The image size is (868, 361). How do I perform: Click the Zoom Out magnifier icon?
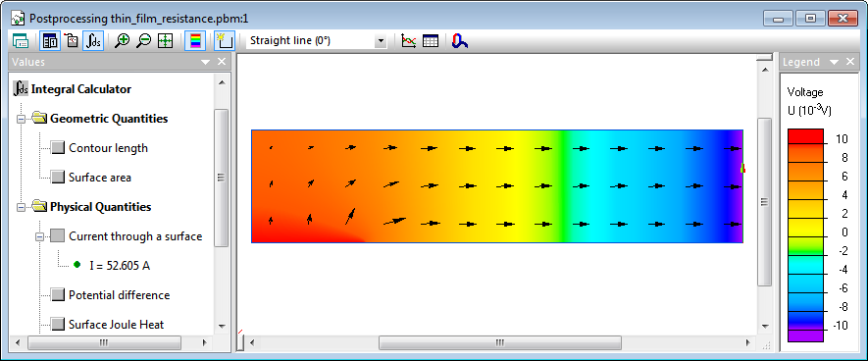143,41
